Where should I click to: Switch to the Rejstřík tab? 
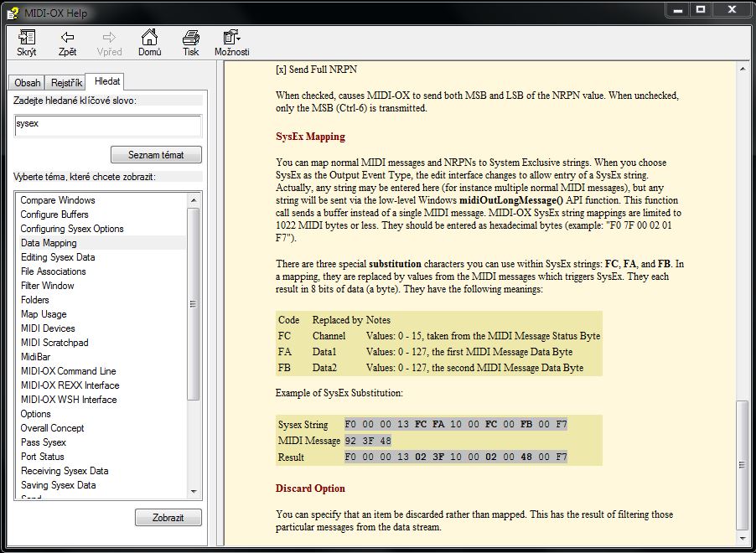(x=66, y=82)
